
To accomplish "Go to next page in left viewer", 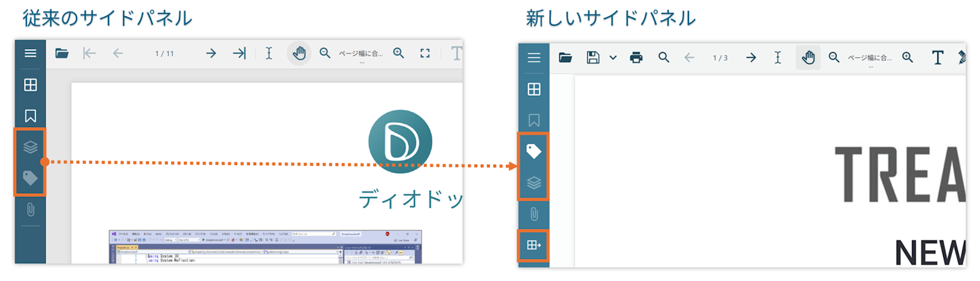I will click(211, 53).
